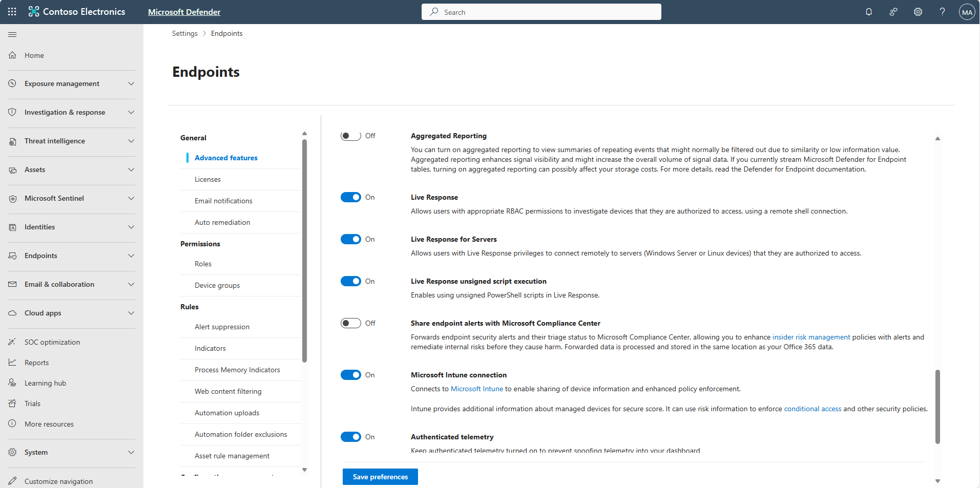
Task: Open the settings gear icon in header
Action: tap(918, 12)
